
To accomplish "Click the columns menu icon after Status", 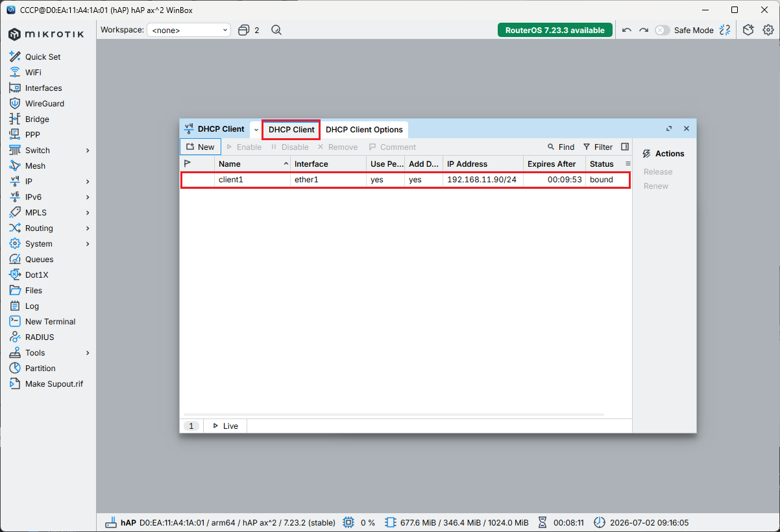I will click(628, 163).
